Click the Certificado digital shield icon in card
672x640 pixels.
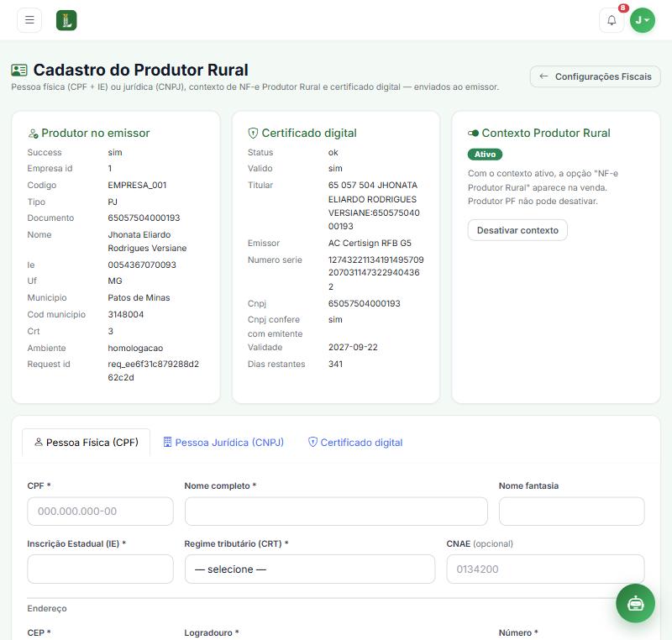click(x=253, y=134)
